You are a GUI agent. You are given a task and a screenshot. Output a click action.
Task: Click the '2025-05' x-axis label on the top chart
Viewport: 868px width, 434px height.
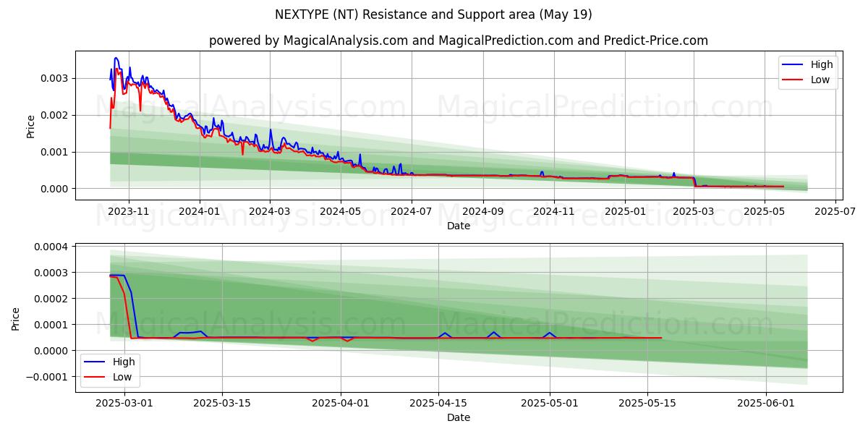click(764, 212)
